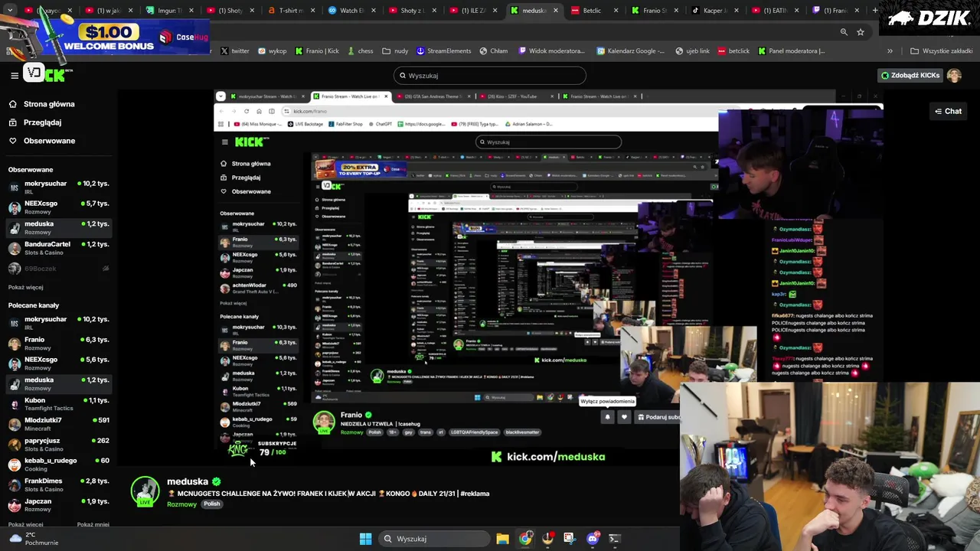Open the twitter bookmark
The image size is (980, 551).
[x=234, y=51]
